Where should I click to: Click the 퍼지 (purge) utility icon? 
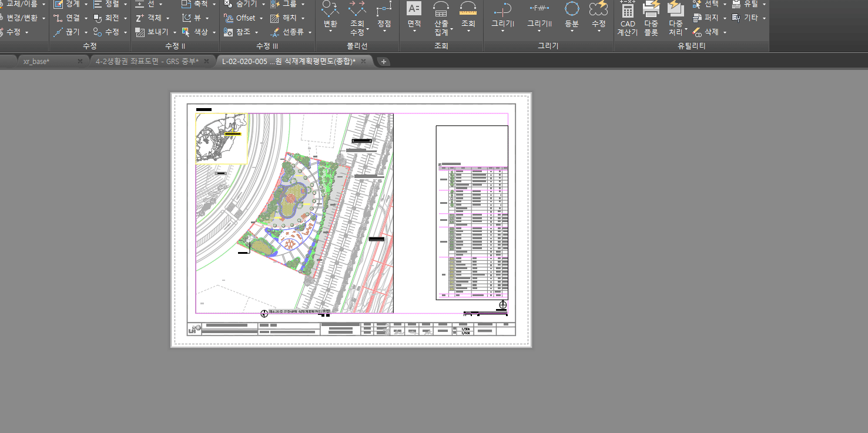click(x=698, y=18)
